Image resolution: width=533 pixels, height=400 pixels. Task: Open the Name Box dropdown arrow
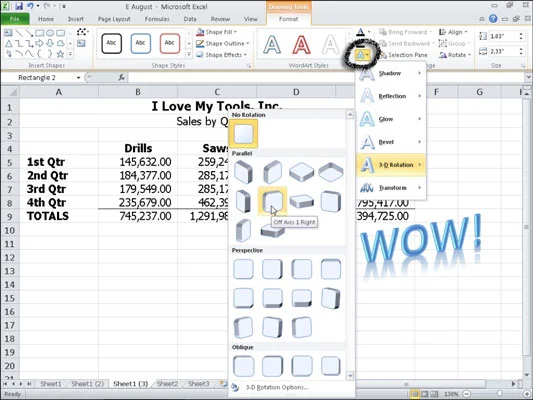(78, 78)
